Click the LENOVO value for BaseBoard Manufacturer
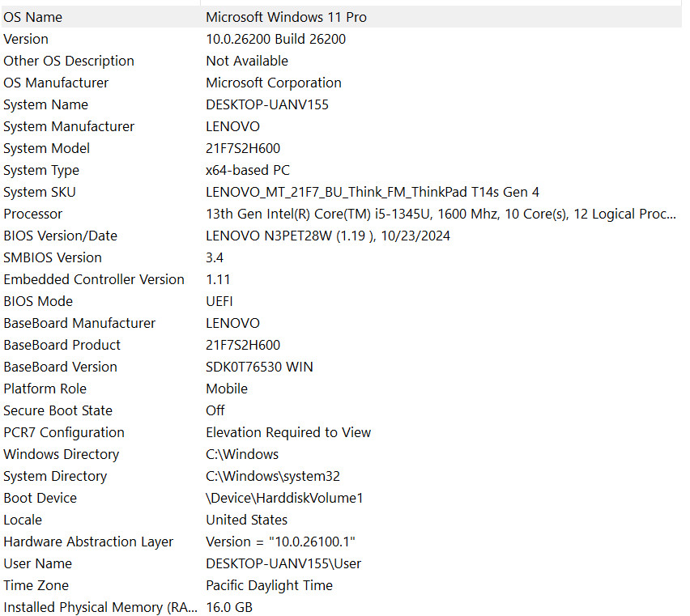 click(x=232, y=323)
